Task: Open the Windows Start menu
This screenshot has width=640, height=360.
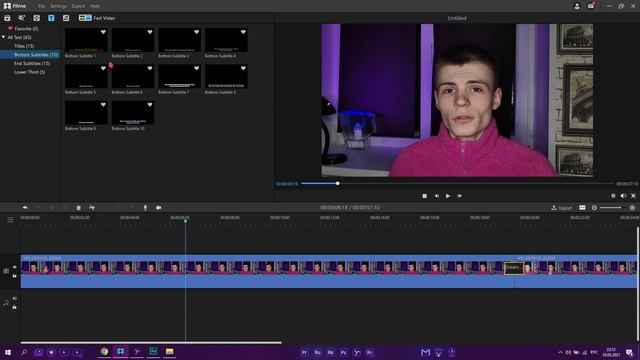Action: 8,352
